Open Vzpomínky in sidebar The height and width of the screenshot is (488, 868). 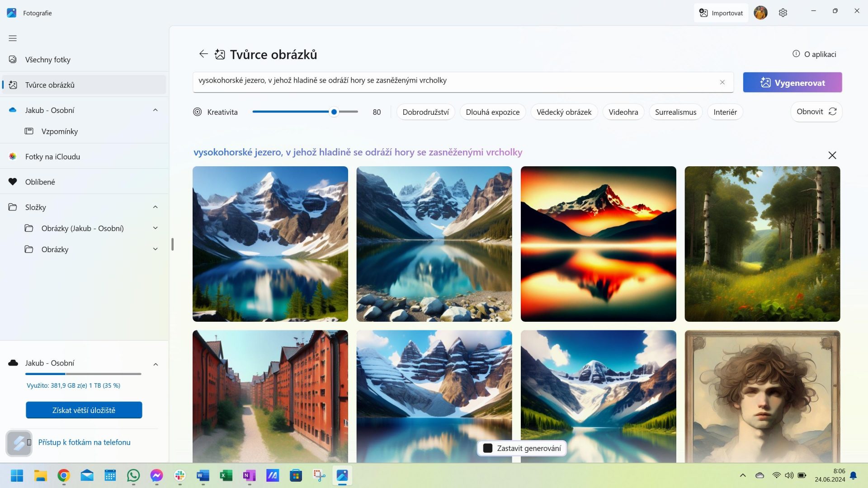click(x=84, y=131)
